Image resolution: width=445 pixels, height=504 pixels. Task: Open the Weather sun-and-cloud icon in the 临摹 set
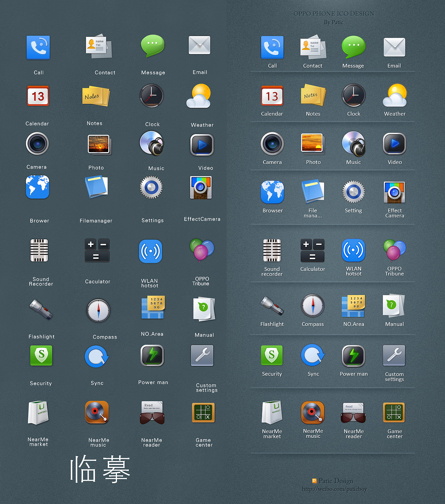[199, 96]
